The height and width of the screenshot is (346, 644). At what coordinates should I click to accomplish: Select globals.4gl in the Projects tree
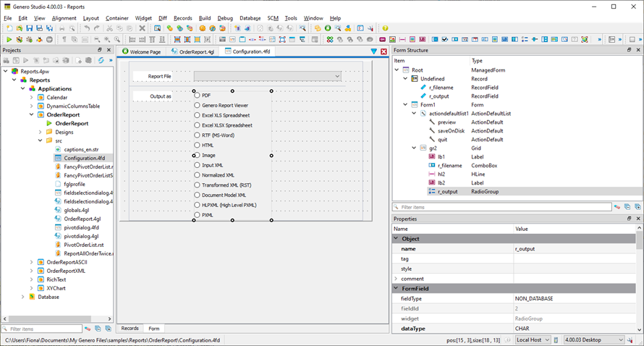(x=77, y=210)
